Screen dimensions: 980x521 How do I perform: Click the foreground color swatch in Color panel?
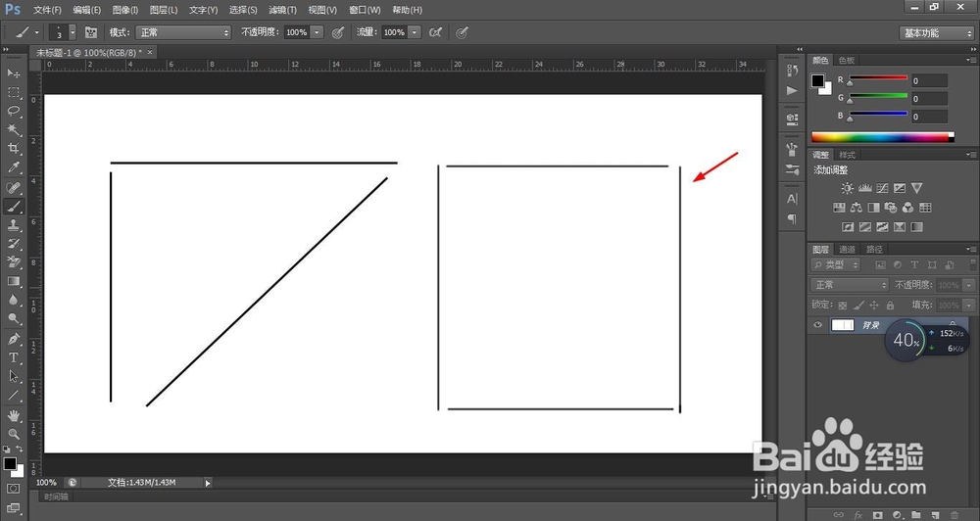[817, 80]
